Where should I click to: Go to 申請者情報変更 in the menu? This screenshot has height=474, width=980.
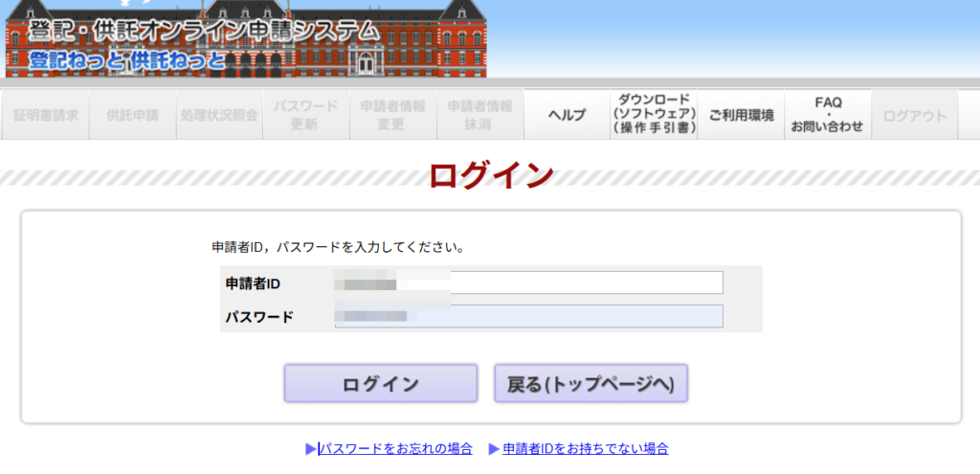click(x=392, y=115)
